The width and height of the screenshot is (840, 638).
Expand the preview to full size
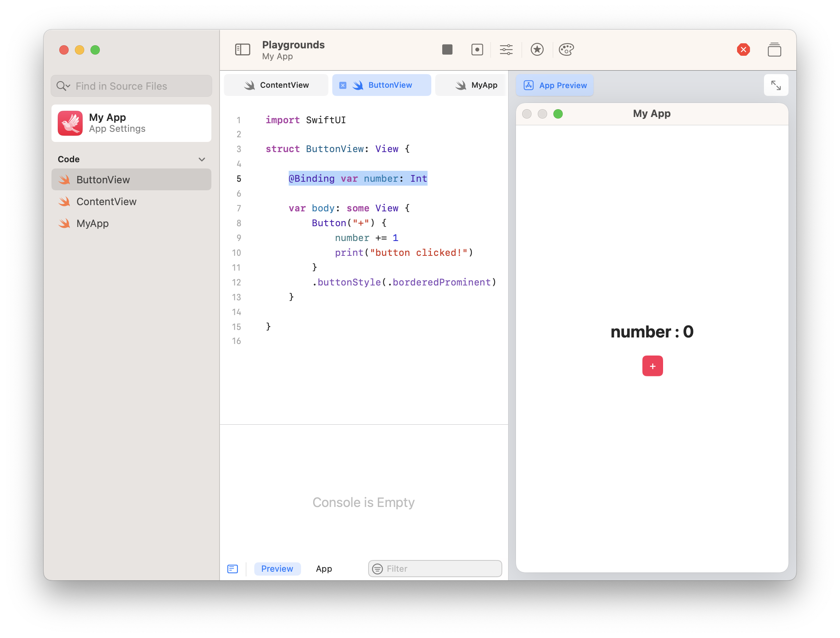[776, 85]
